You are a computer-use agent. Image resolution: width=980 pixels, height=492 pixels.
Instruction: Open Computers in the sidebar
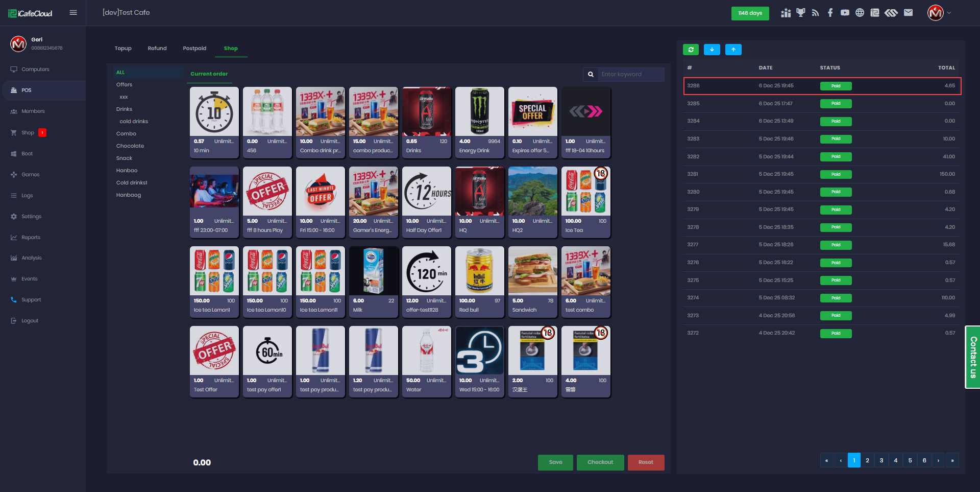[35, 69]
